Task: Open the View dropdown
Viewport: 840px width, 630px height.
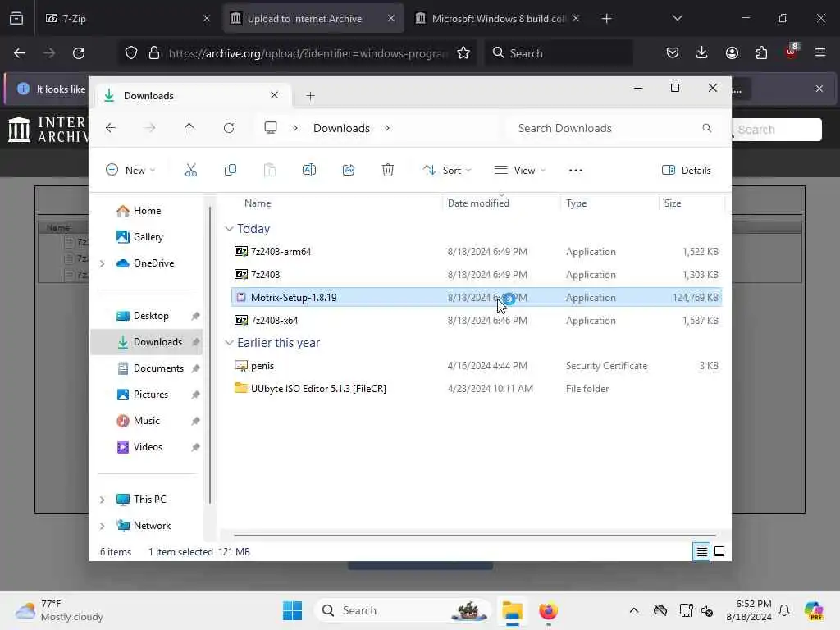Action: 520,171
